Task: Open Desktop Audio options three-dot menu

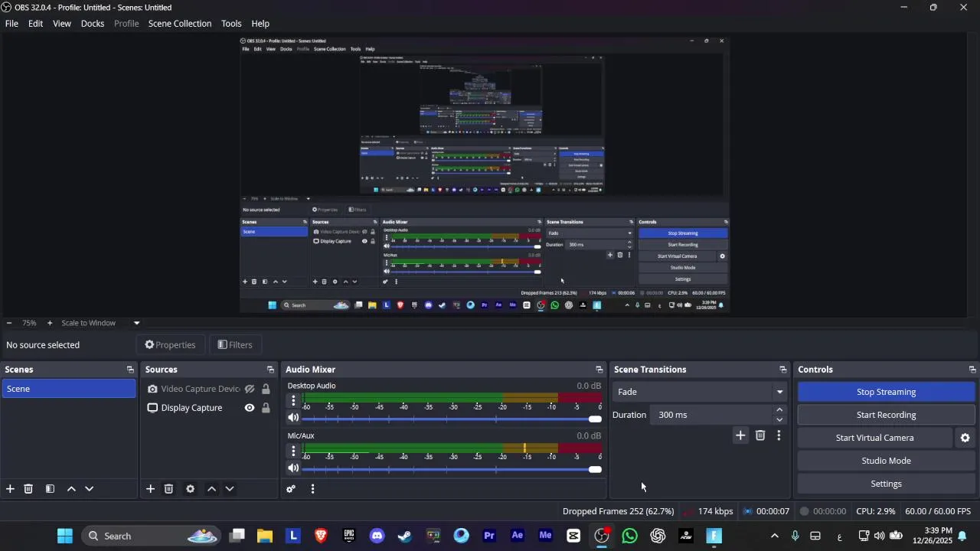Action: coord(293,400)
